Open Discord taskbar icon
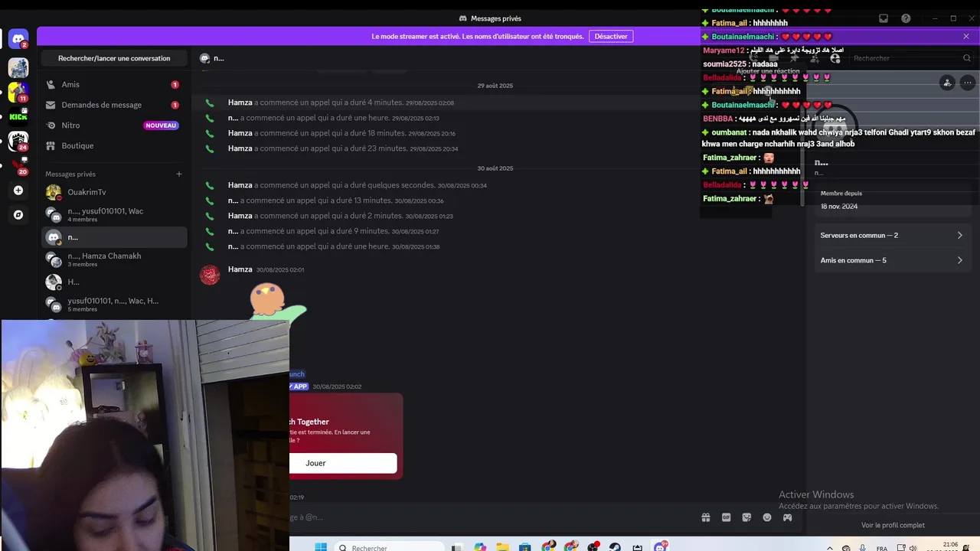Screen dimensions: 980x551 coord(660,547)
